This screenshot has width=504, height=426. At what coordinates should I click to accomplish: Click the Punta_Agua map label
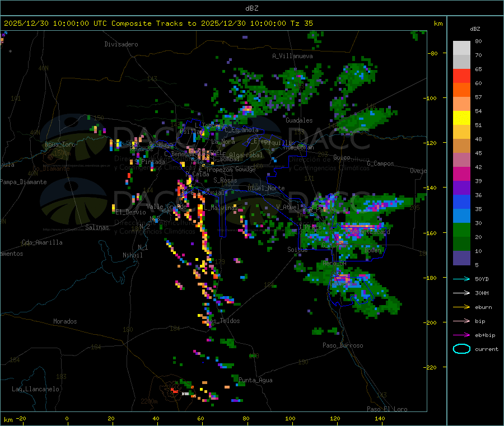coord(255,380)
